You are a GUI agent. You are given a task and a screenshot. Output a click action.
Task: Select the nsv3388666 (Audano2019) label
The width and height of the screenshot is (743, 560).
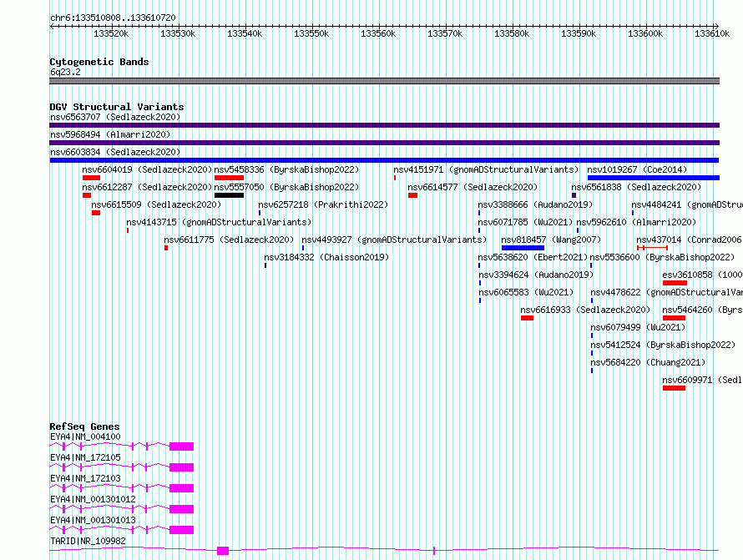click(x=535, y=204)
